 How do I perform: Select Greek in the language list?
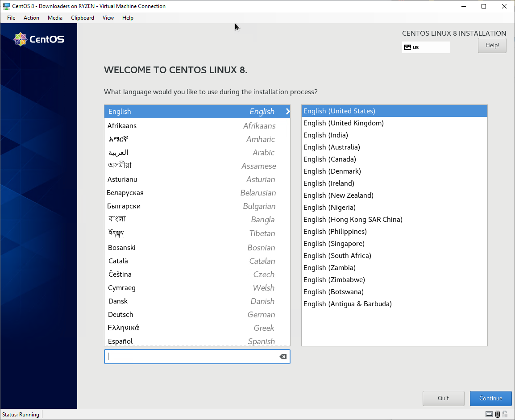tap(197, 328)
